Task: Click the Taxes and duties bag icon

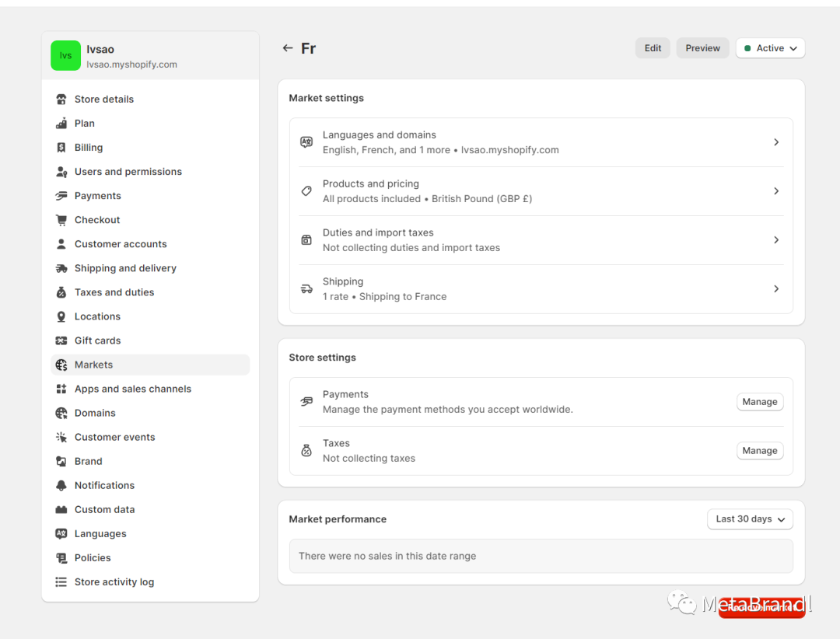Action: [61, 292]
